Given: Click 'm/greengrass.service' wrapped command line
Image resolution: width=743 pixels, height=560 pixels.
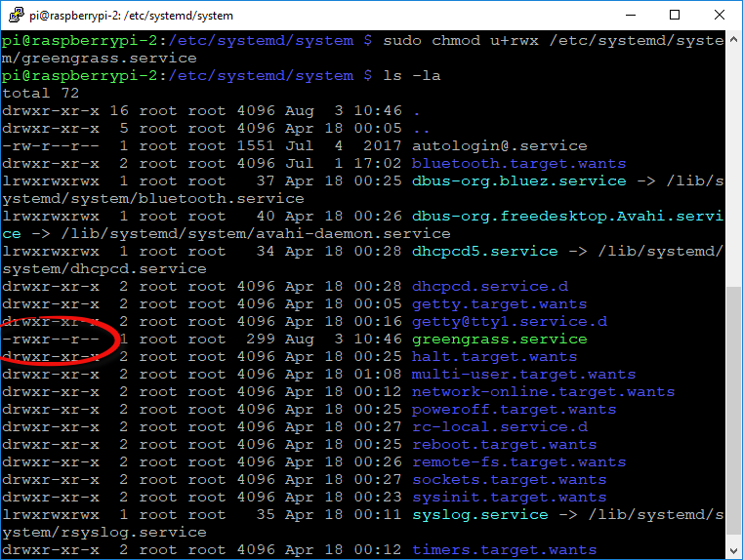Looking at the screenshot, I should 100,58.
